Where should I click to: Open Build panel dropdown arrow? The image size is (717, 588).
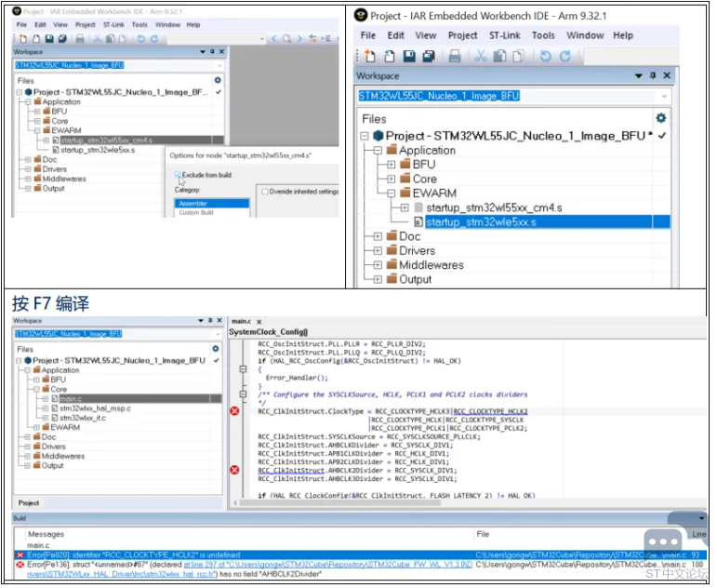[x=701, y=518]
